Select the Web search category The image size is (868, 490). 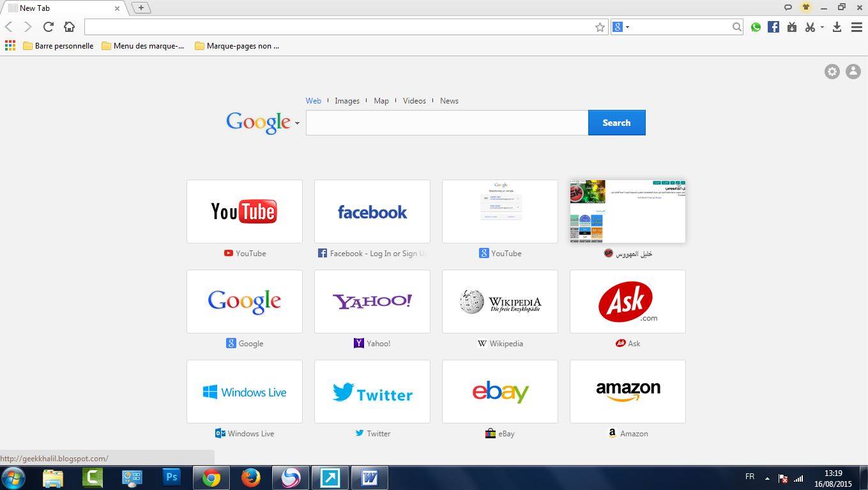point(313,100)
